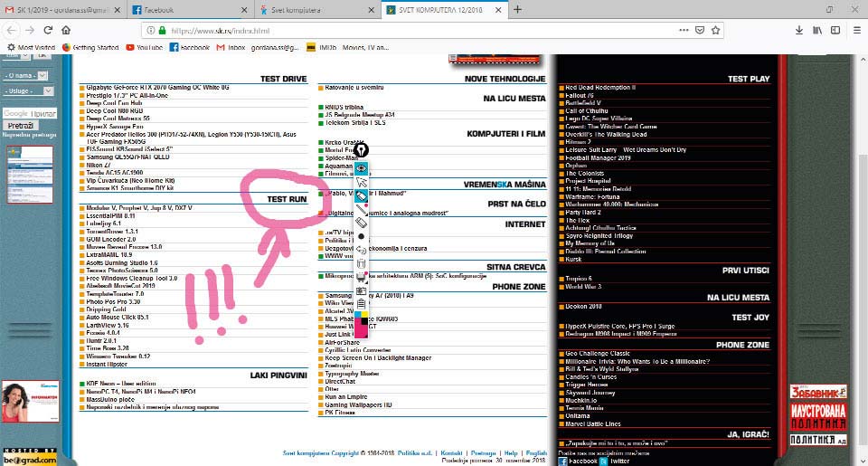This screenshot has width=868, height=466.
Task: Click the green padlock security icon
Action: 162,31
